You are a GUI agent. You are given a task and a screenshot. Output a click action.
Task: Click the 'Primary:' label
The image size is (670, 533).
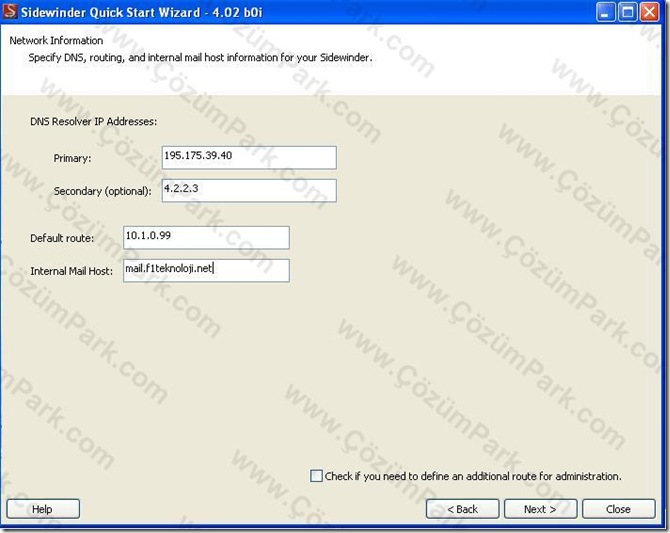[x=72, y=158]
